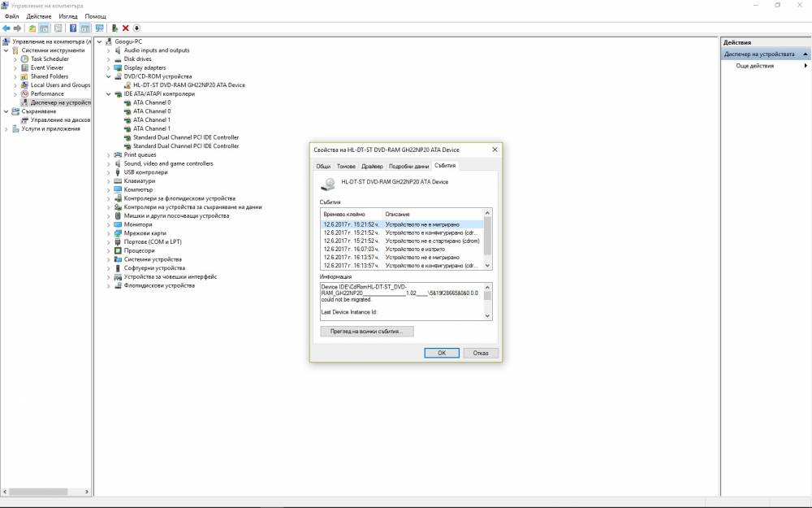
Task: Expand the Услуги и приложения node
Action: [x=6, y=128]
